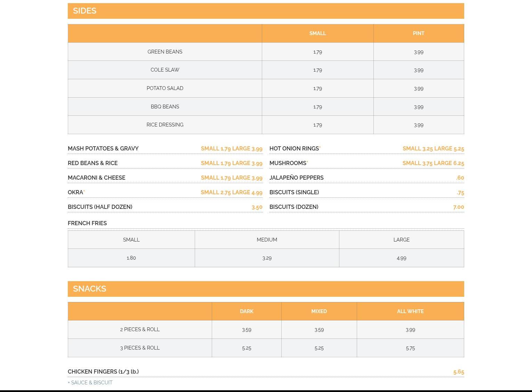Click JALAPEÑO PEPPERS menu item
Screen dimensions: 532x392
(296, 178)
